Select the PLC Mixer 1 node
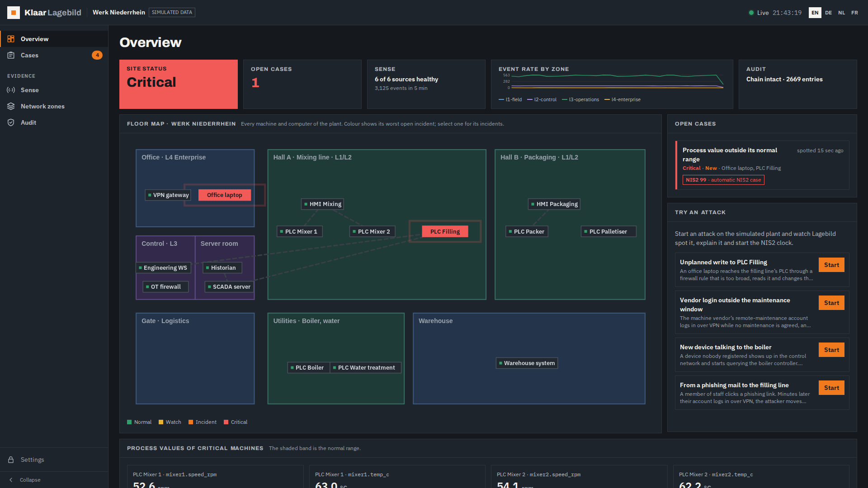868x488 pixels. tap(300, 231)
